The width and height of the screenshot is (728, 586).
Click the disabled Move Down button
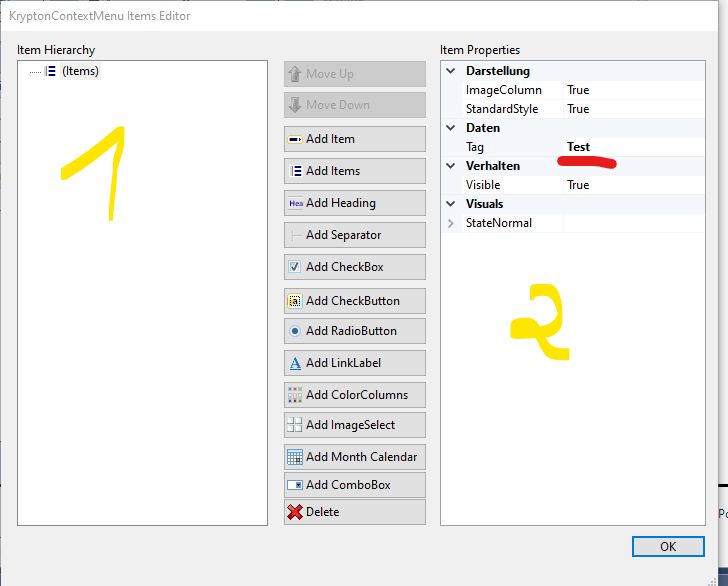[x=355, y=105]
